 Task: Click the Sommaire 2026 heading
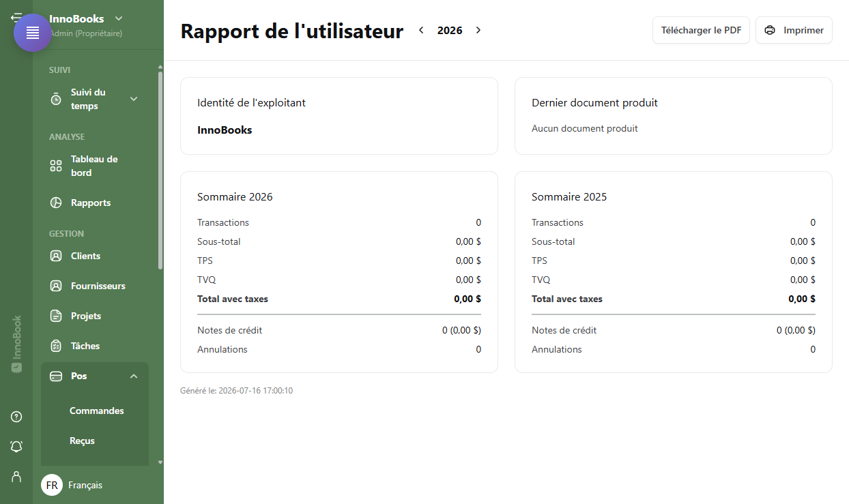click(235, 196)
